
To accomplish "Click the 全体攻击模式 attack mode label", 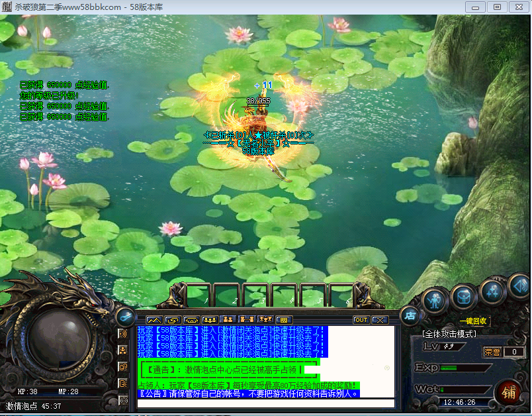I will tap(449, 334).
